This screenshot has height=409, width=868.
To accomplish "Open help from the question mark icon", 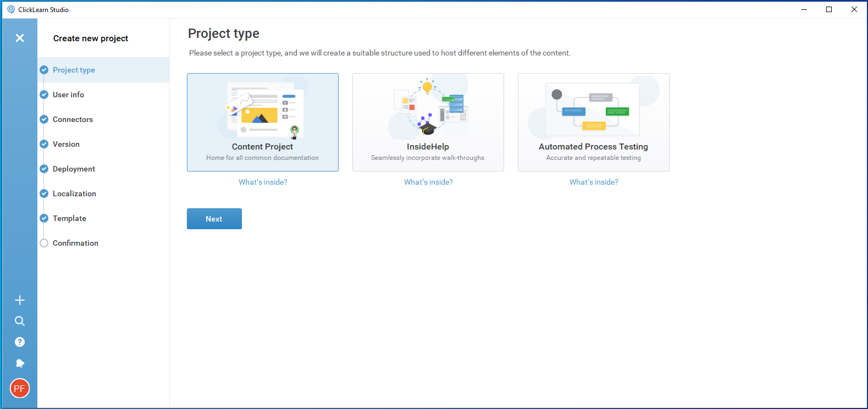I will click(20, 342).
